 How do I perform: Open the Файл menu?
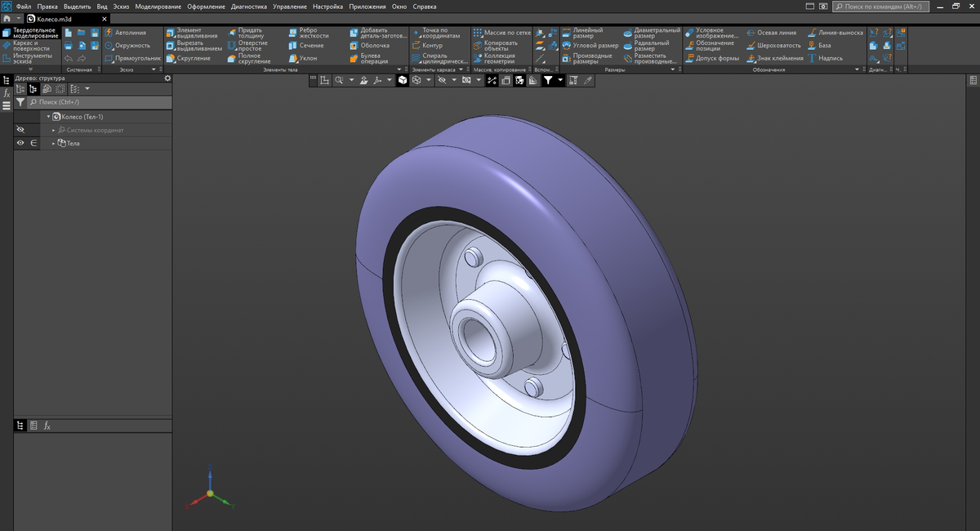[x=24, y=6]
